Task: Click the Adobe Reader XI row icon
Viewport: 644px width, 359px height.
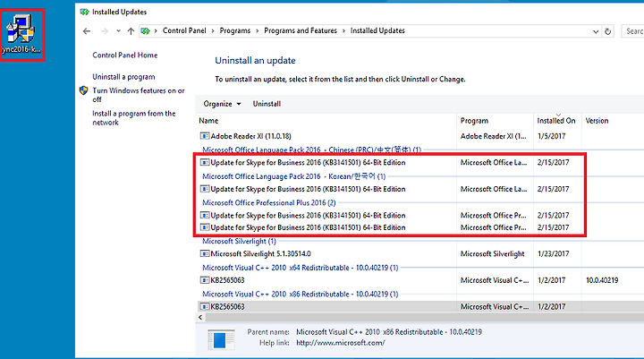Action: (204, 136)
